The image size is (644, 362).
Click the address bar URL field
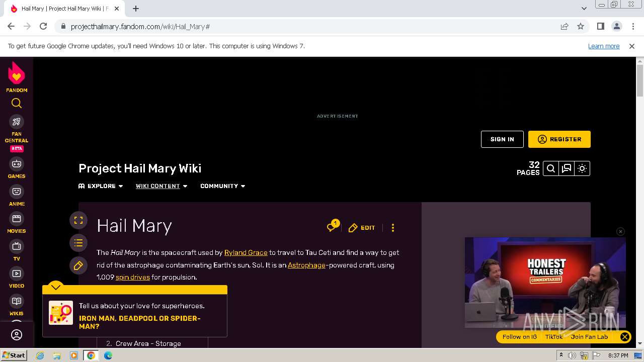(306, 26)
